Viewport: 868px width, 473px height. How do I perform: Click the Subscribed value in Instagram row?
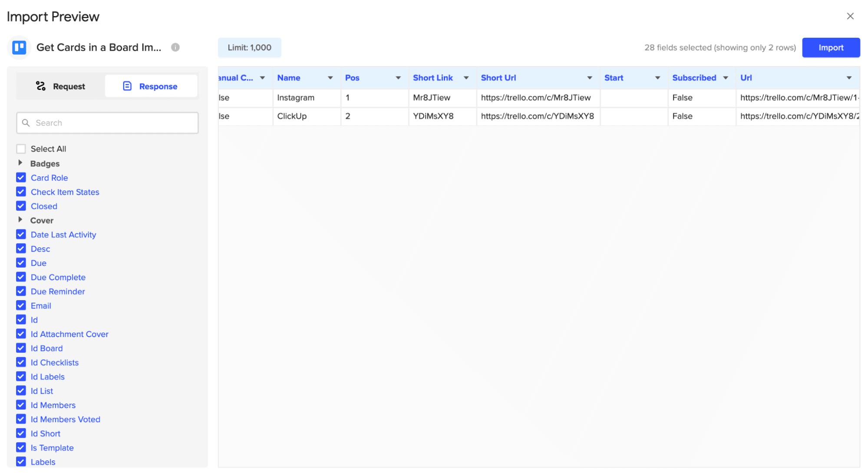pos(702,98)
